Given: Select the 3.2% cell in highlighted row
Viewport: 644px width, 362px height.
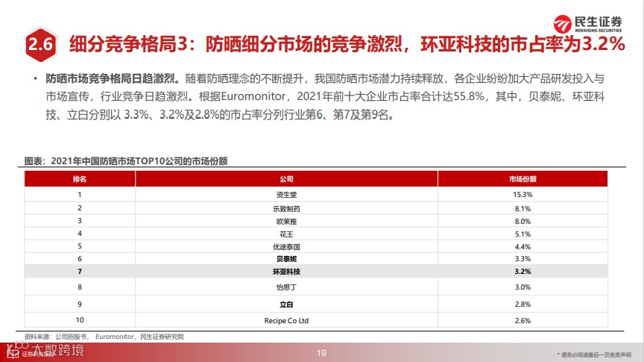Looking at the screenshot, I should pos(523,272).
